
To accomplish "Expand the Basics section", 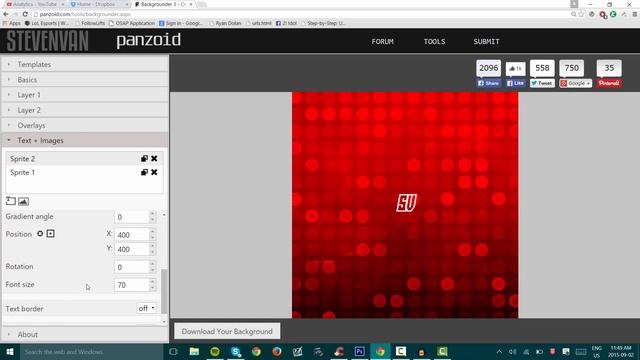I will [85, 80].
